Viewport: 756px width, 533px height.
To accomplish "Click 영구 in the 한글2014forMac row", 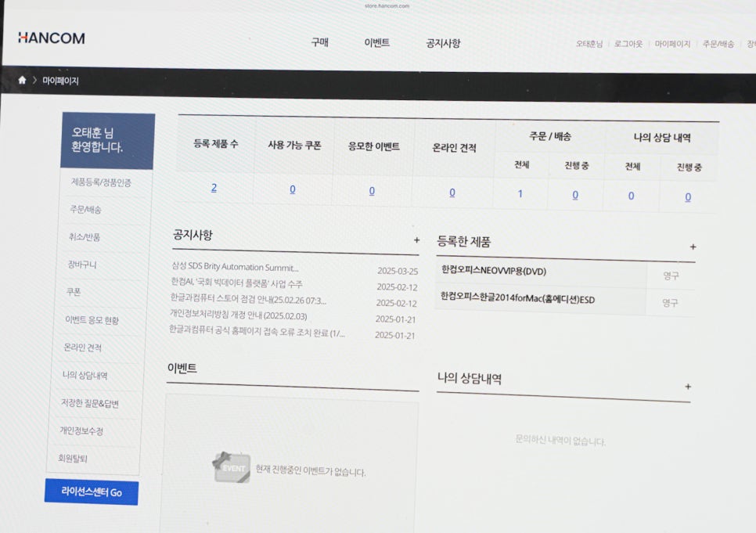I will pyautogui.click(x=670, y=302).
